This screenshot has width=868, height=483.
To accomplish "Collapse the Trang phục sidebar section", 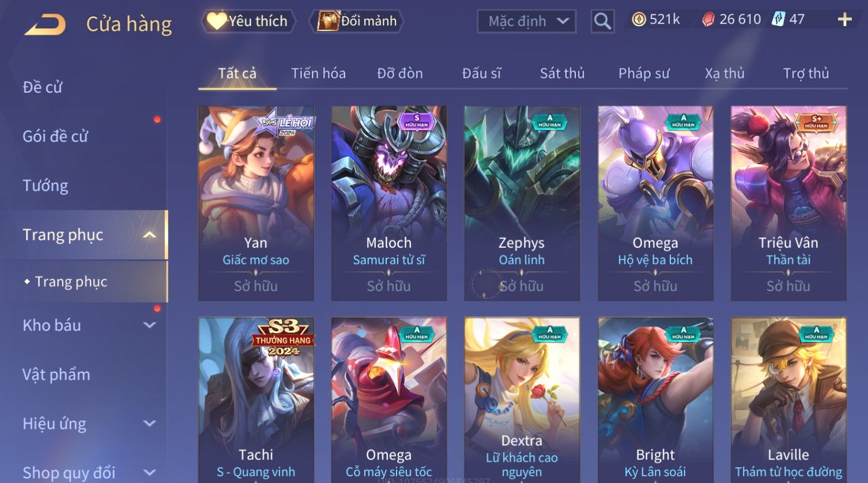I will (149, 235).
